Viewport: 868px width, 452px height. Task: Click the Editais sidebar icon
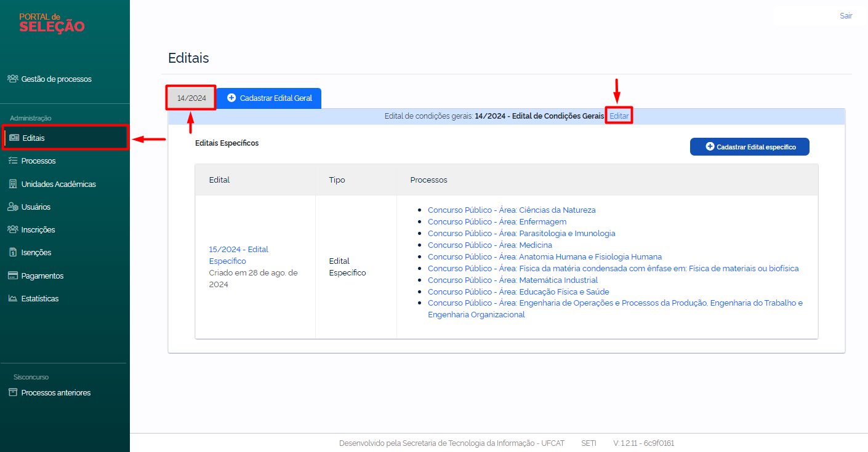pyautogui.click(x=14, y=138)
